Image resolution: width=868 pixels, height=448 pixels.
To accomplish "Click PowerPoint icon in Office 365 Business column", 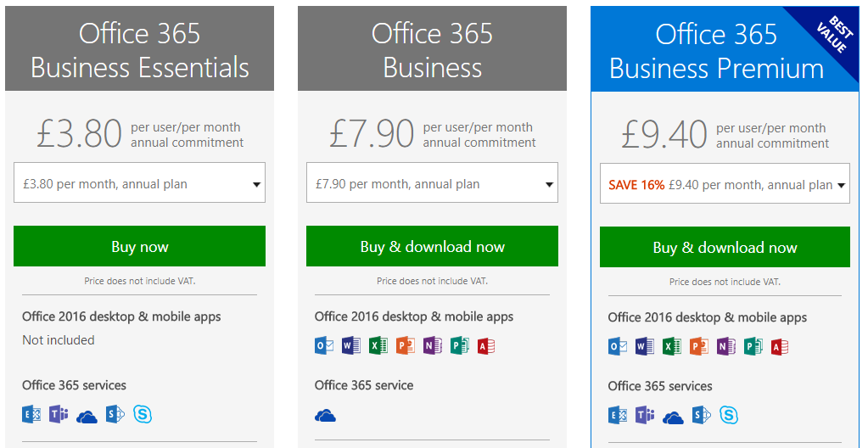I will (x=406, y=346).
